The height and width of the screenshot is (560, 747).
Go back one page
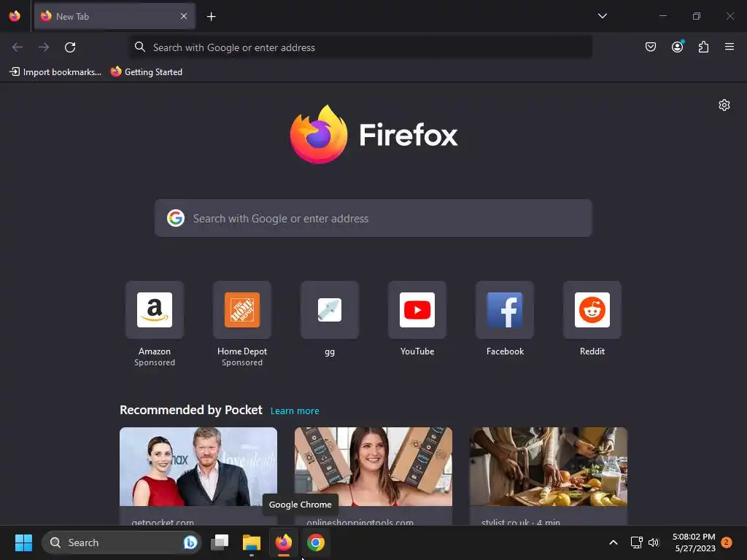pyautogui.click(x=18, y=47)
